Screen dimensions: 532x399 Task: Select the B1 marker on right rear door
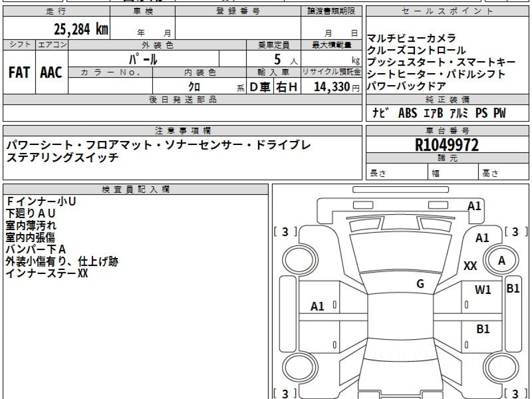point(483,329)
